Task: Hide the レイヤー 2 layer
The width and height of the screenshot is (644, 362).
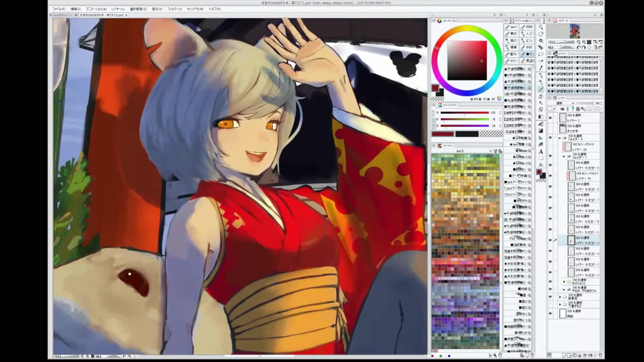Action: coord(550,118)
